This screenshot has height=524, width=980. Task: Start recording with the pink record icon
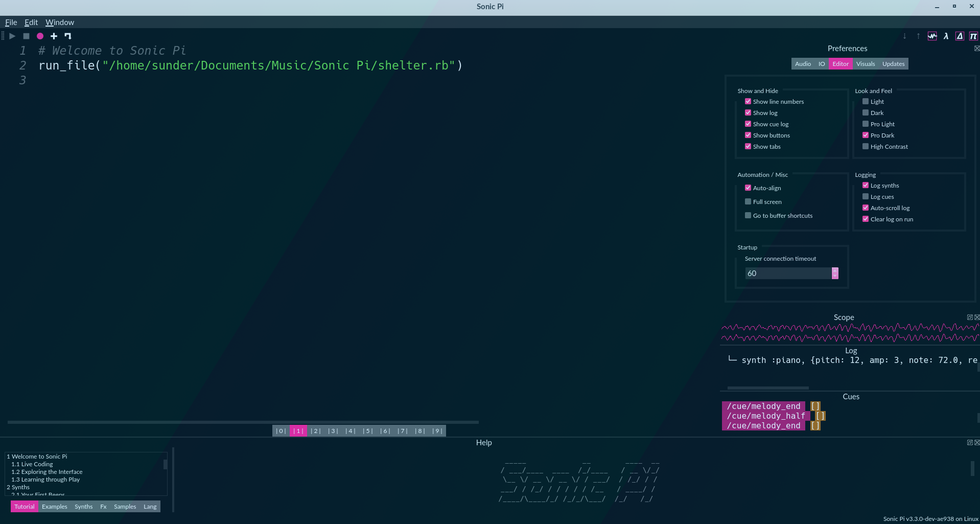[40, 36]
